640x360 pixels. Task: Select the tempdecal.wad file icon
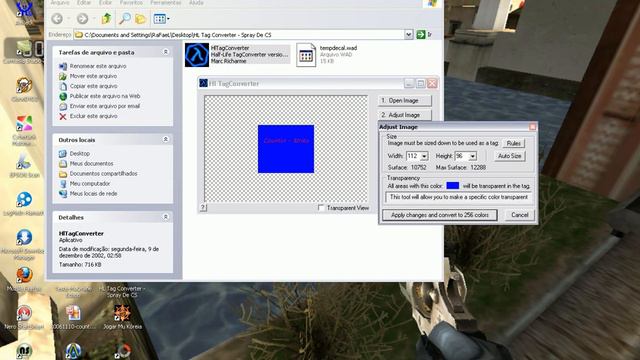tap(306, 55)
